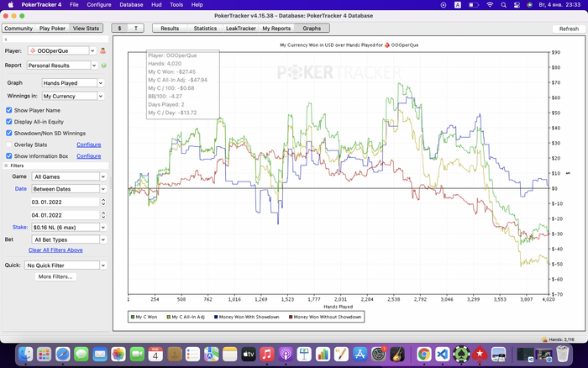The width and height of the screenshot is (588, 368).
Task: Select the Play Poker tab
Action: [x=52, y=28]
